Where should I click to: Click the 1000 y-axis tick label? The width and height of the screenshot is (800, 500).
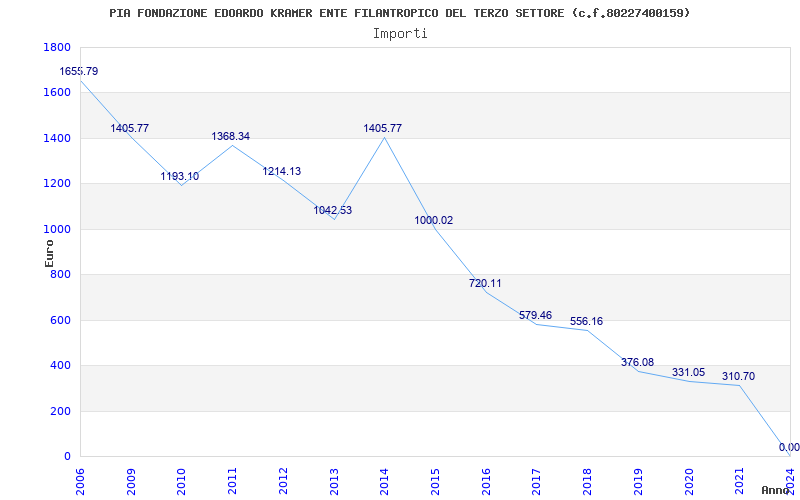tap(59, 230)
